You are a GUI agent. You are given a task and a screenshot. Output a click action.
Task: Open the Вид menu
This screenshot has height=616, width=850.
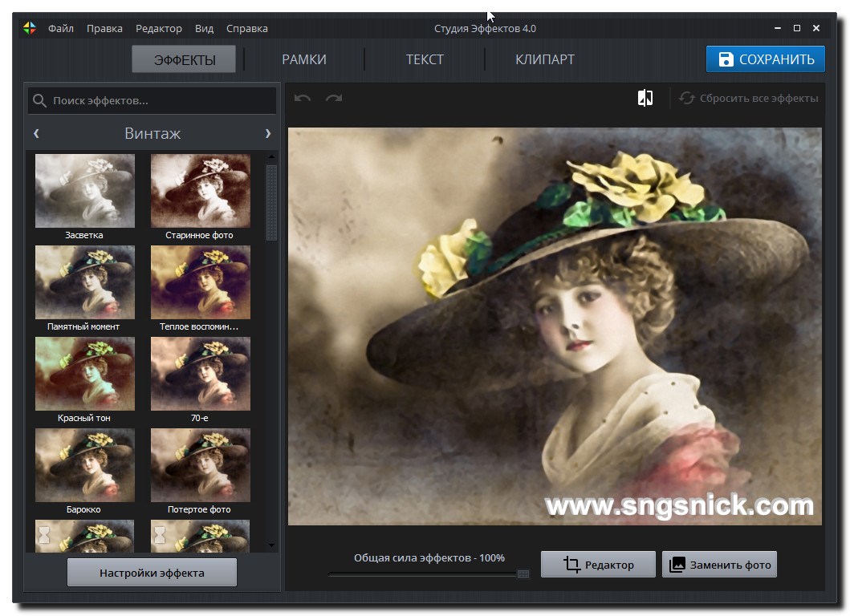tap(205, 28)
